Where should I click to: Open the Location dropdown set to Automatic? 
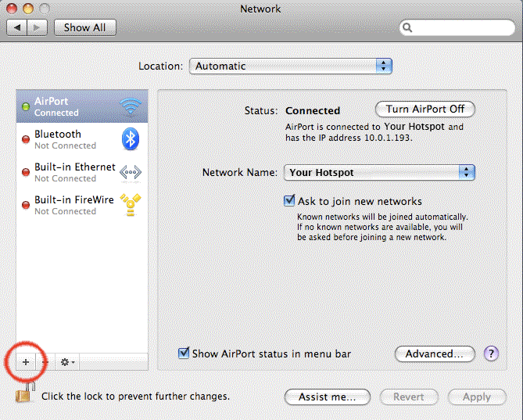(291, 66)
